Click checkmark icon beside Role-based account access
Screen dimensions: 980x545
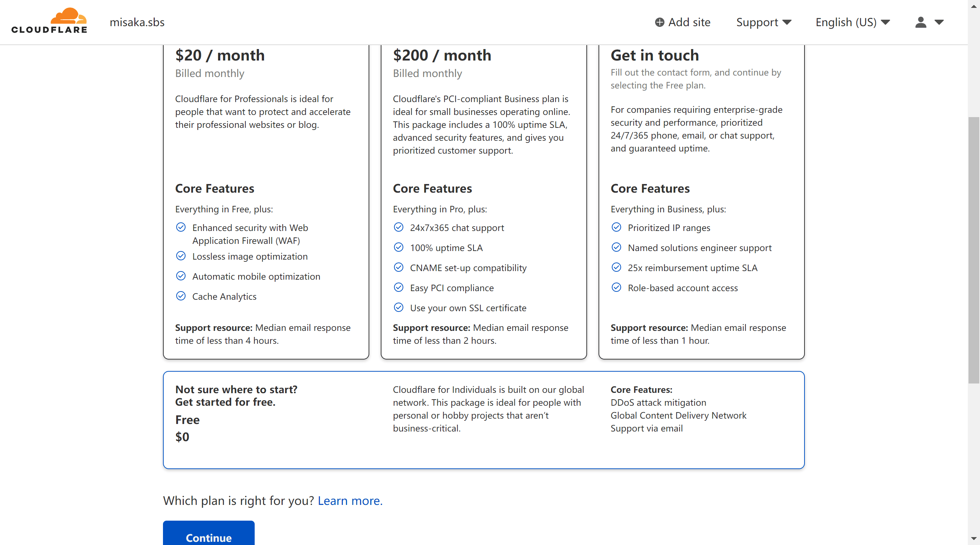coord(616,288)
